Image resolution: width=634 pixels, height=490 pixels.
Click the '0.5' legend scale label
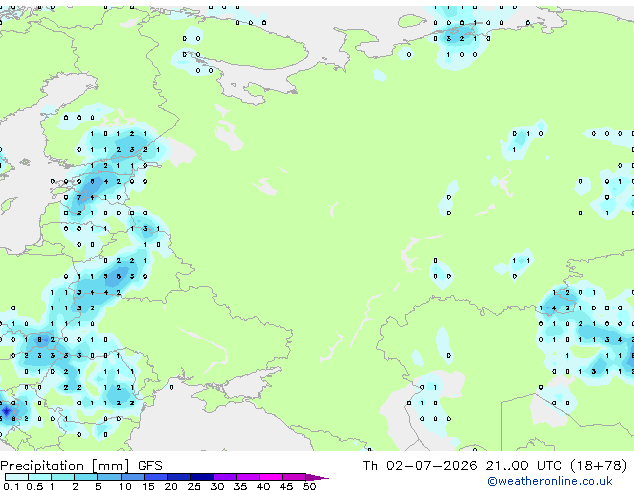pyautogui.click(x=35, y=486)
